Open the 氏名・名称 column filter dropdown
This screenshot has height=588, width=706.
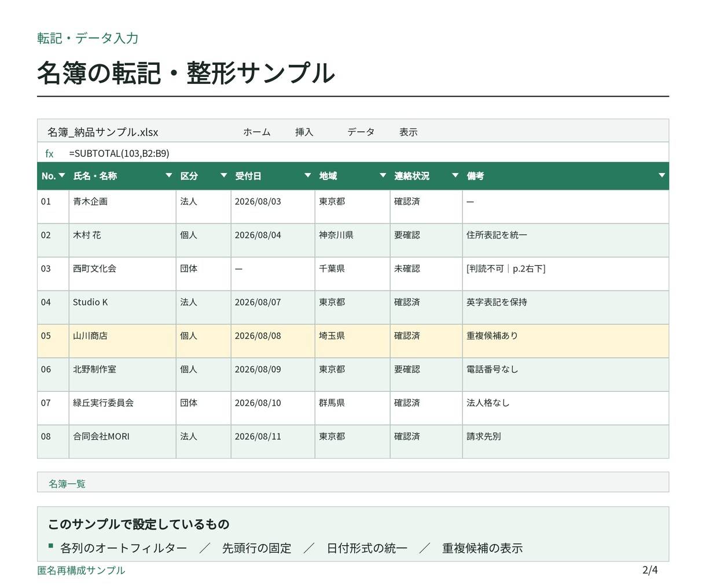pos(169,175)
